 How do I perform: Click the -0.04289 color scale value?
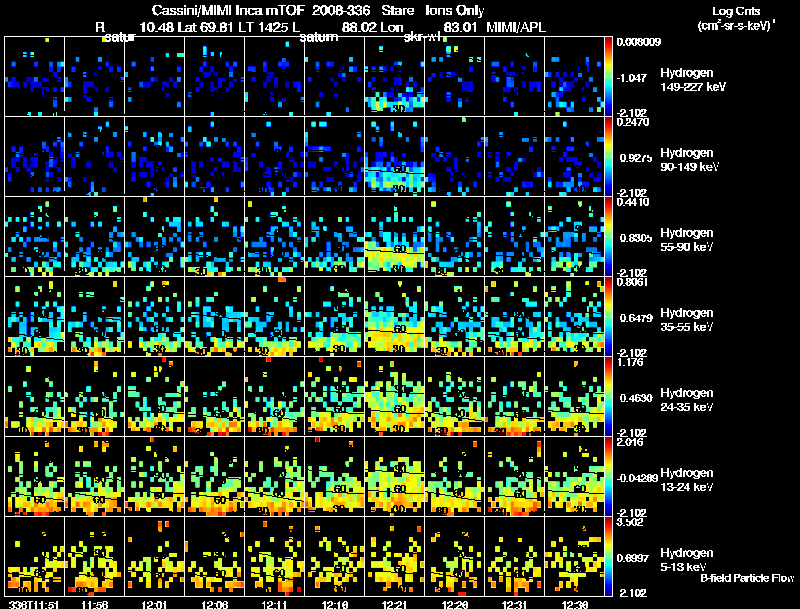point(637,478)
